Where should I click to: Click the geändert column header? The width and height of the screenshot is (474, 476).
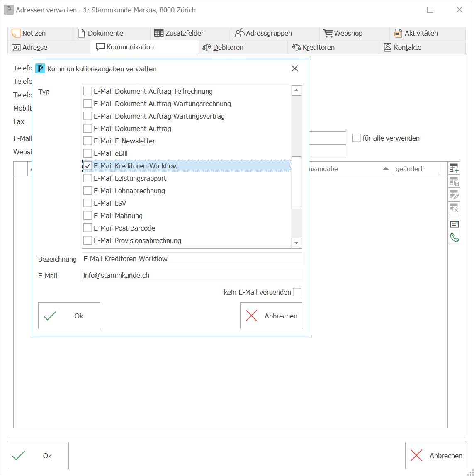pos(416,168)
